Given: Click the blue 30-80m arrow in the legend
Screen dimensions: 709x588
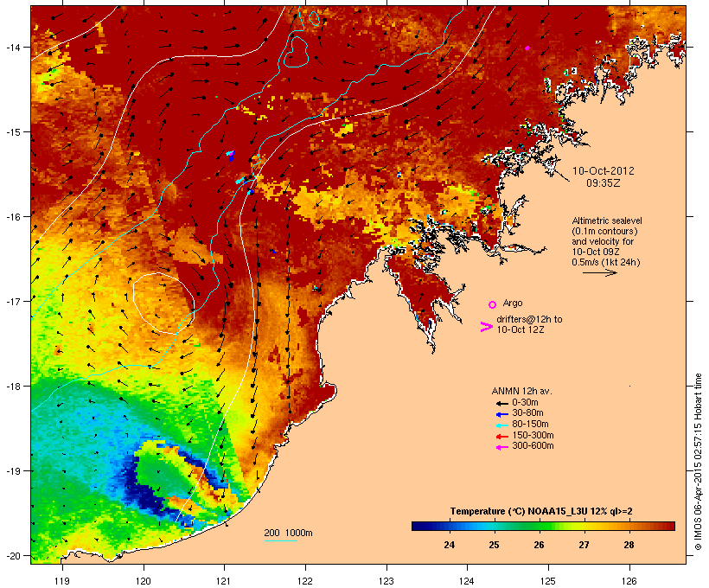Looking at the screenshot, I should pyautogui.click(x=501, y=414).
